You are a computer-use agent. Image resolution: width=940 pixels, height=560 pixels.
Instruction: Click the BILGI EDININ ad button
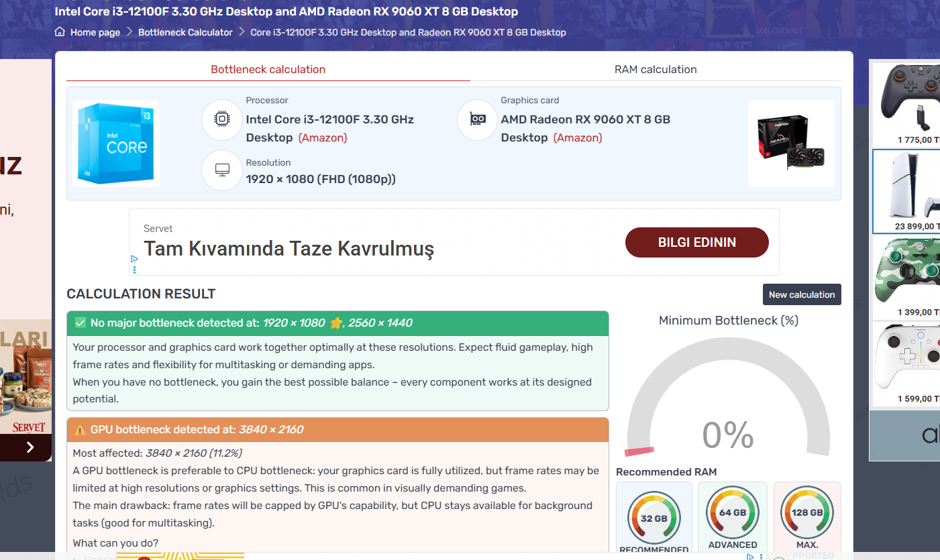coord(697,242)
